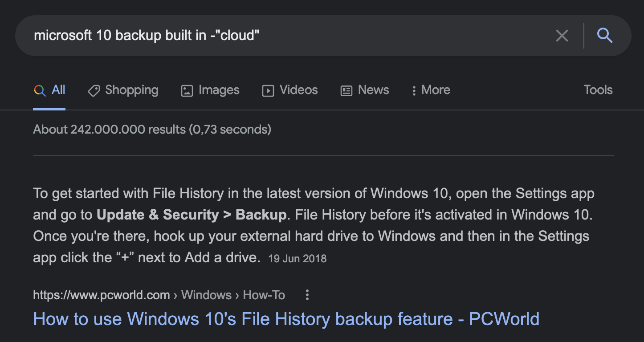This screenshot has height=342, width=644.
Task: Open the PCWorld File History article link
Action: (285, 319)
